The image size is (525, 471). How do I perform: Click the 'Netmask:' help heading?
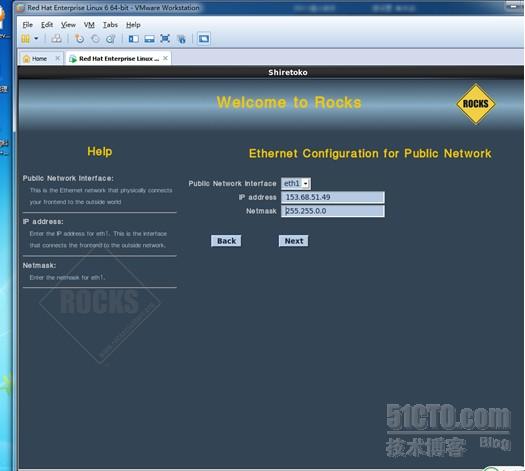tap(39, 265)
